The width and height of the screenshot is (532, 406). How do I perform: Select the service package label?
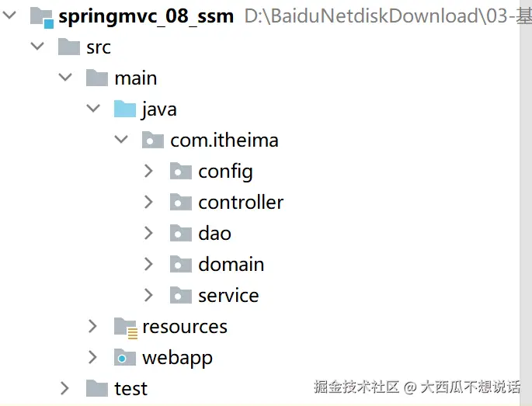[228, 295]
